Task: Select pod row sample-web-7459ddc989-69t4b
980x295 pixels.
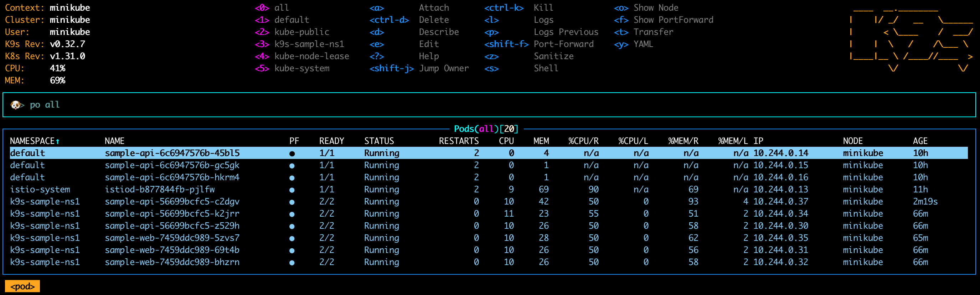Action: [x=489, y=250]
